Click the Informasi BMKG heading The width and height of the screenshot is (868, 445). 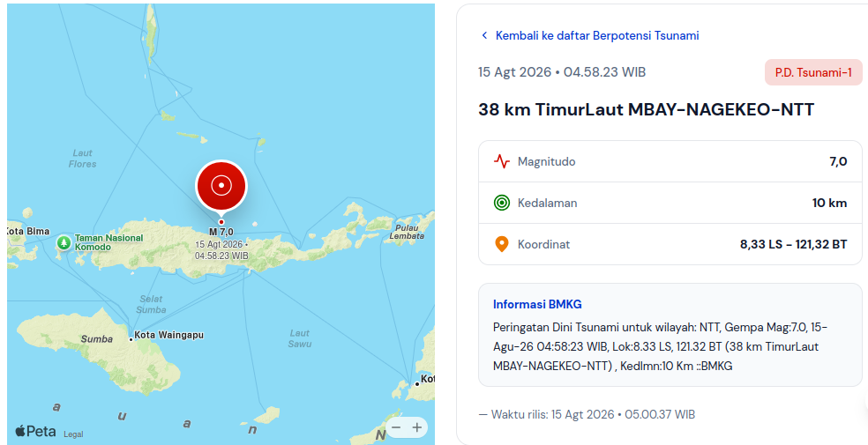[537, 304]
